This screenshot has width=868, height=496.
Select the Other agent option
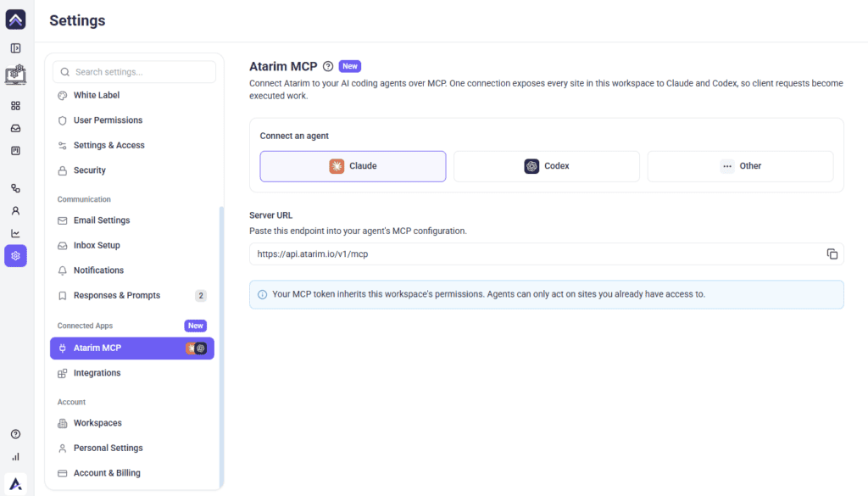[741, 166]
